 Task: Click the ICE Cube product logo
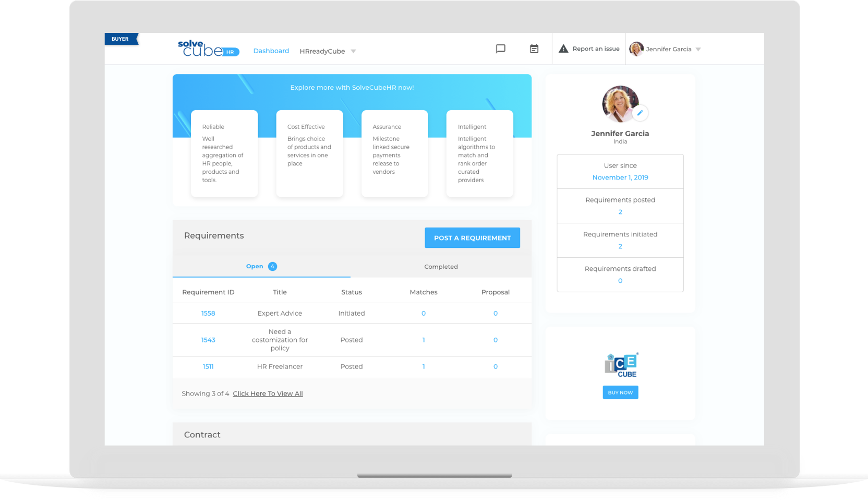click(621, 365)
